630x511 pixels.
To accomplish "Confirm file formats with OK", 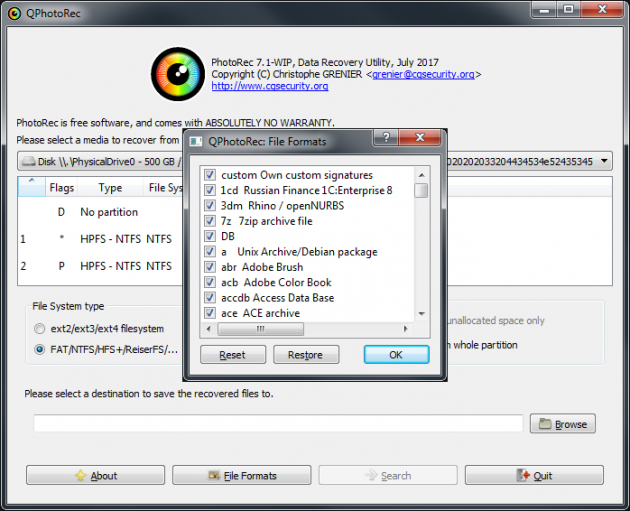I will pyautogui.click(x=396, y=355).
